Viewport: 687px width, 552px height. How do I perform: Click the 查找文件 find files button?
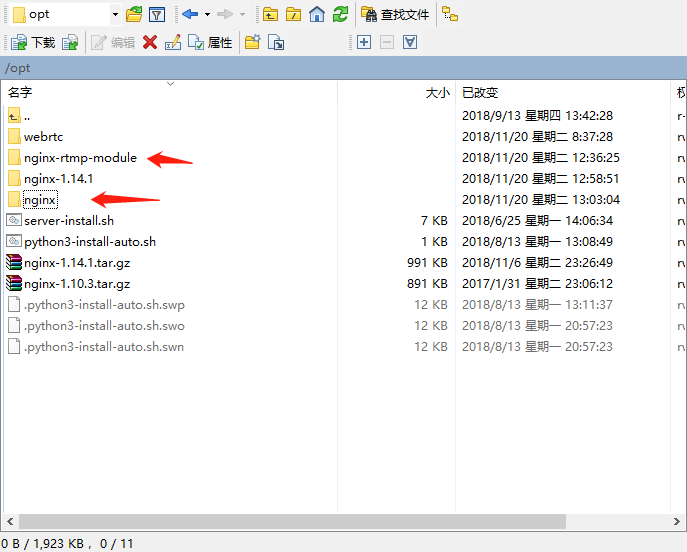[395, 14]
